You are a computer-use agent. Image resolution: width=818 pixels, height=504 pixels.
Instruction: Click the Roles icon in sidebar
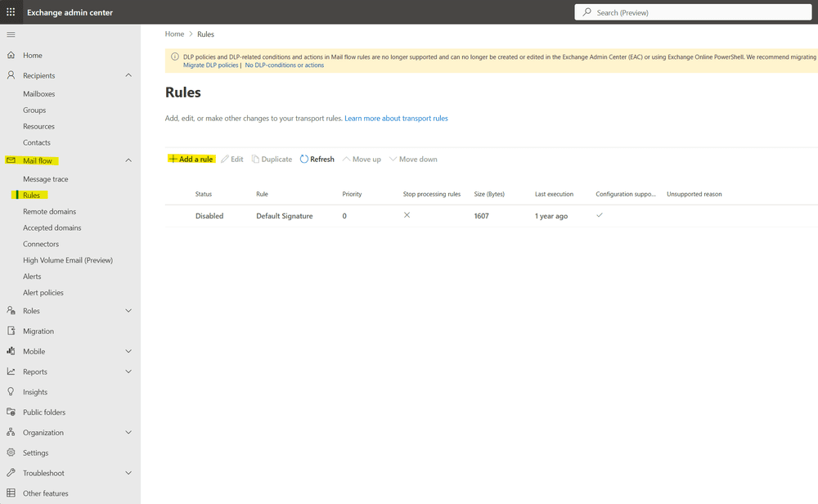(11, 310)
